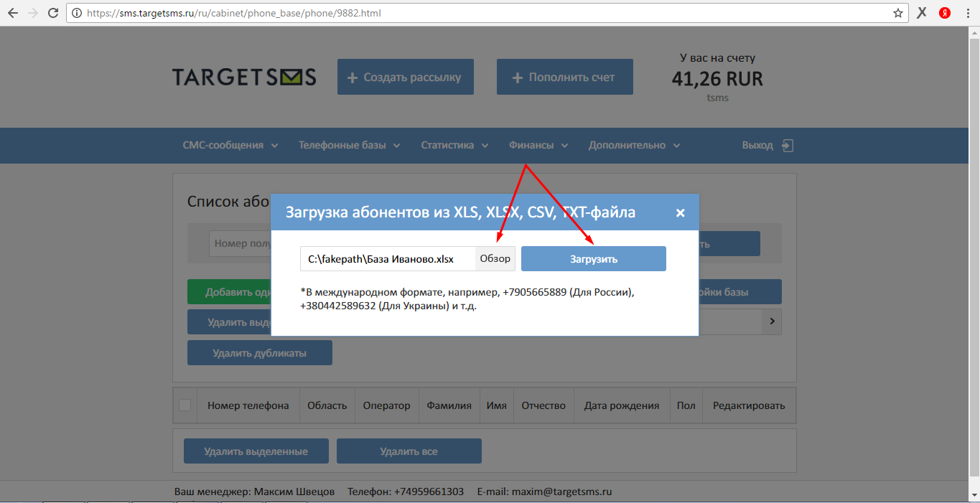Click the site info icon in address bar

tap(77, 13)
